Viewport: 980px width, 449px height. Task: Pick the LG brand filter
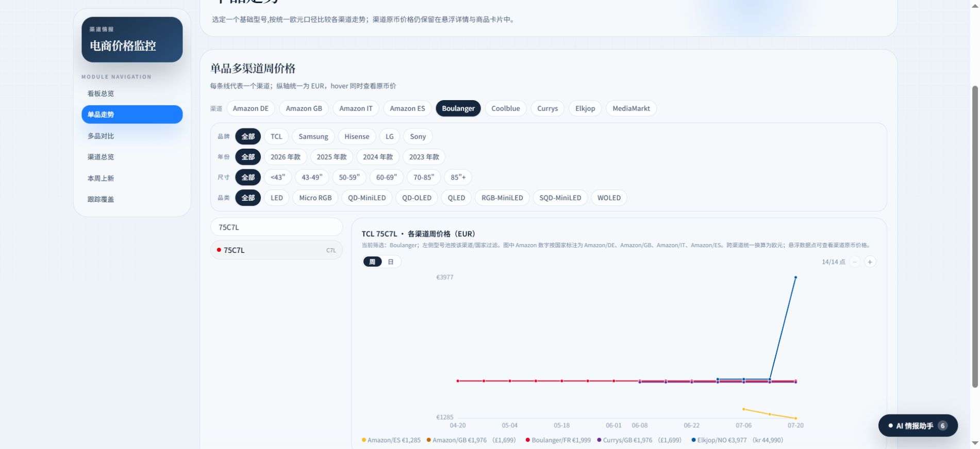[x=390, y=137]
